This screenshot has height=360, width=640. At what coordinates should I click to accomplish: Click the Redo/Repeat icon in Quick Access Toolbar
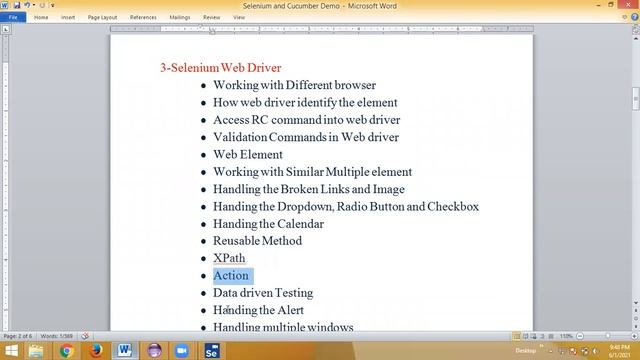42,5
